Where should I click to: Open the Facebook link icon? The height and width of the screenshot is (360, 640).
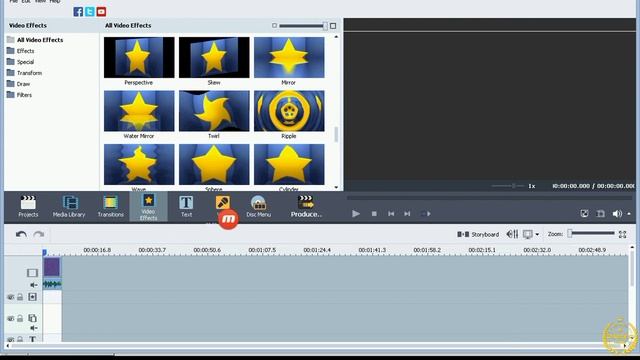(x=78, y=12)
